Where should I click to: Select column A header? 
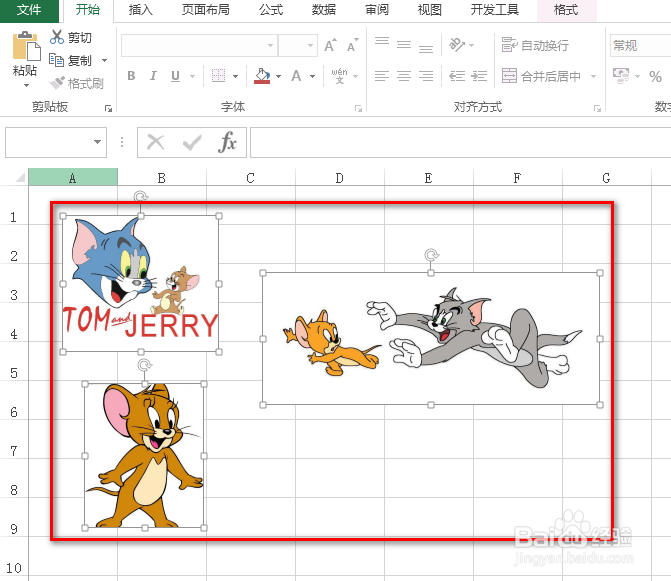[x=73, y=177]
